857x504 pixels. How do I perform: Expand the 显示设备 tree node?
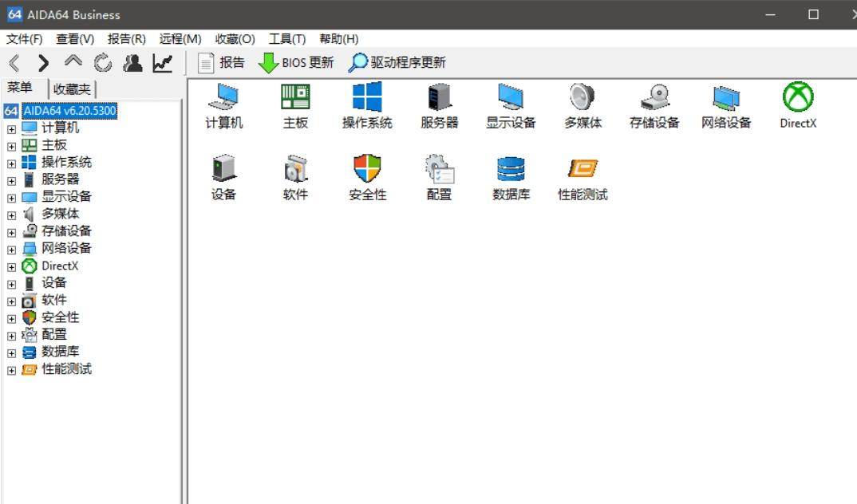(11, 198)
